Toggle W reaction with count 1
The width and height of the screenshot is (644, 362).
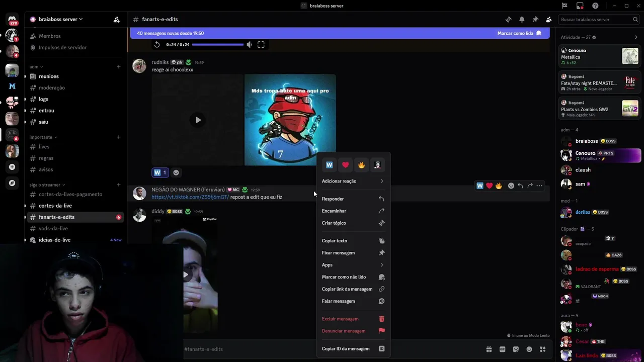coord(159,172)
